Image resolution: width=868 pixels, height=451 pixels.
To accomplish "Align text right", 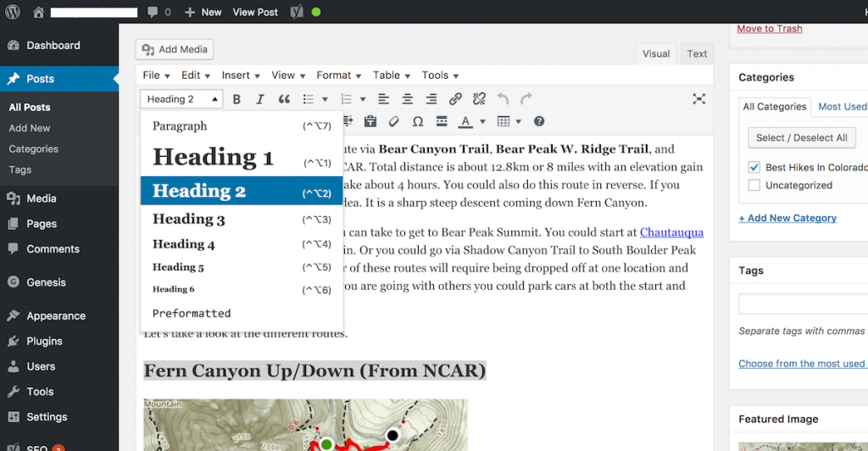I will click(431, 99).
